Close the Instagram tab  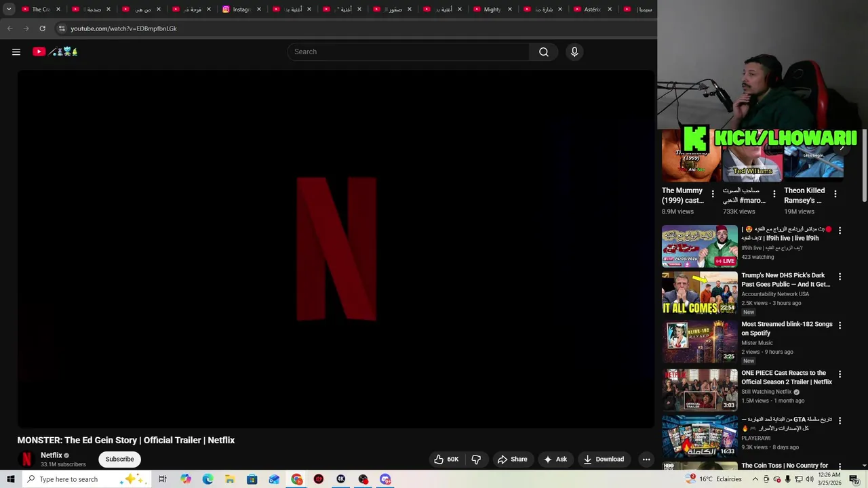pyautogui.click(x=259, y=9)
